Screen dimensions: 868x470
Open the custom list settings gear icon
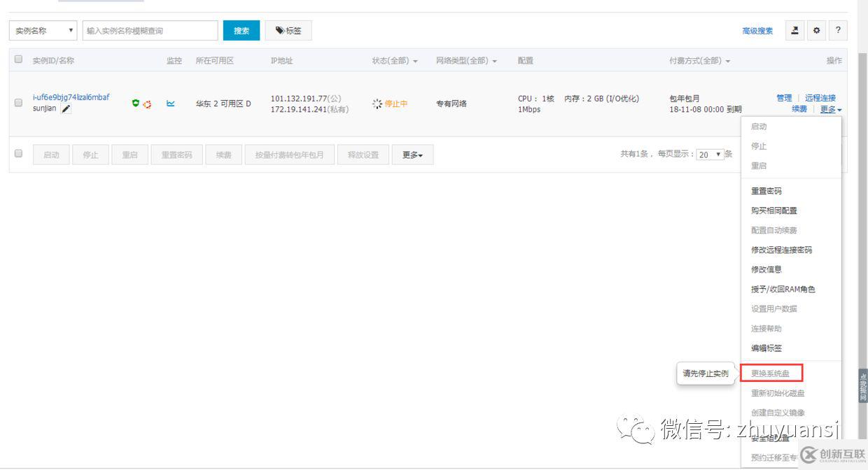coord(816,30)
